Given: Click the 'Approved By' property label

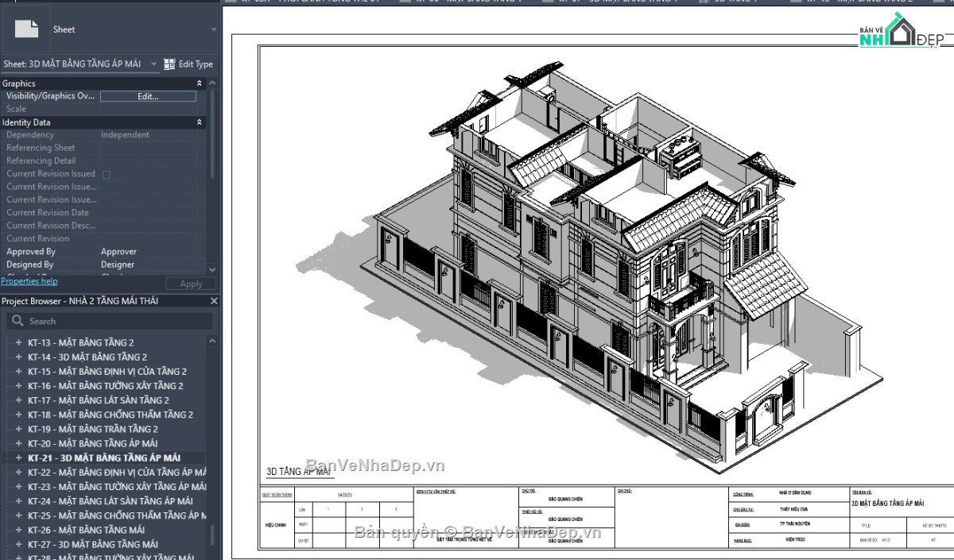Looking at the screenshot, I should (x=30, y=252).
